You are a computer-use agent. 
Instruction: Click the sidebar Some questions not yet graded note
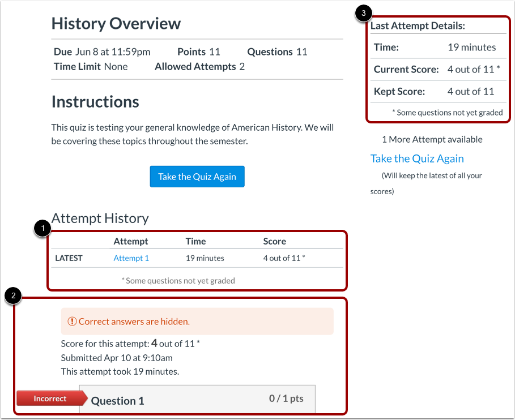click(447, 113)
